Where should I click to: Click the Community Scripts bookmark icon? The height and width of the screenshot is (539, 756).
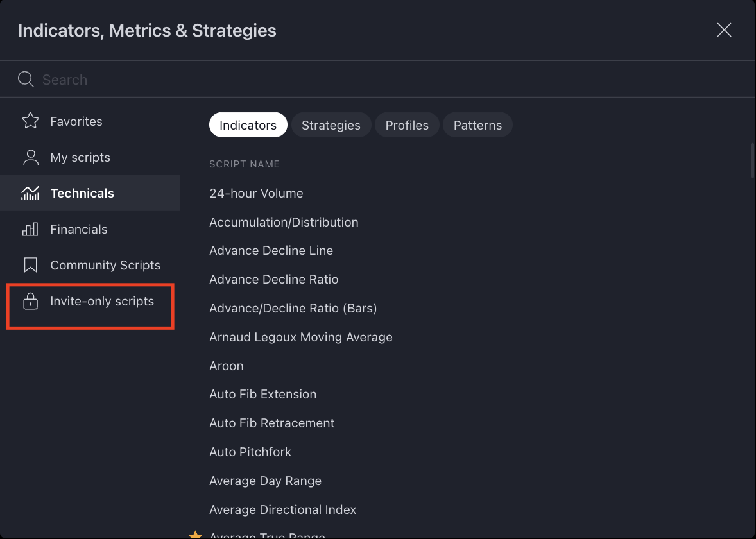pos(30,264)
